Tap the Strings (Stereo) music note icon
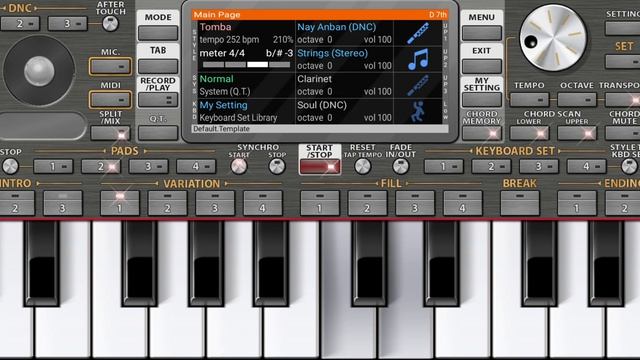 pos(418,60)
